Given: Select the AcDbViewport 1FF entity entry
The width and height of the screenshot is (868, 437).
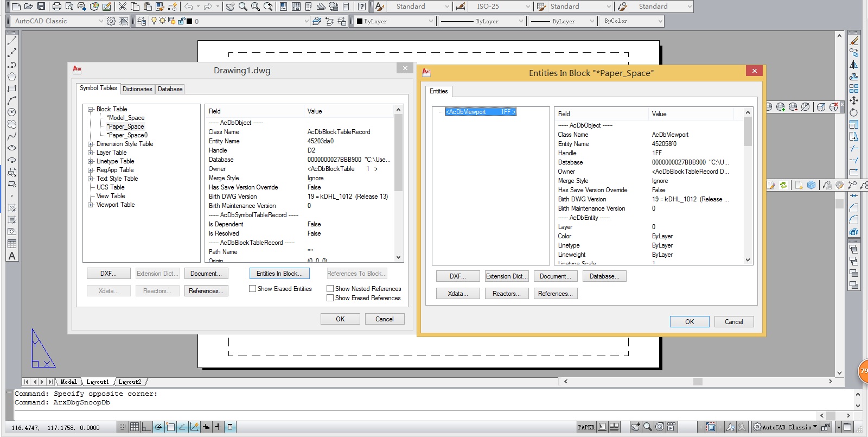Looking at the screenshot, I should tap(480, 112).
